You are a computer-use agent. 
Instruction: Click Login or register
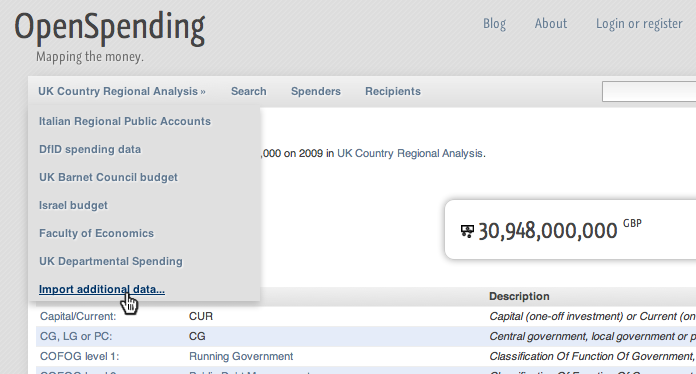point(639,24)
